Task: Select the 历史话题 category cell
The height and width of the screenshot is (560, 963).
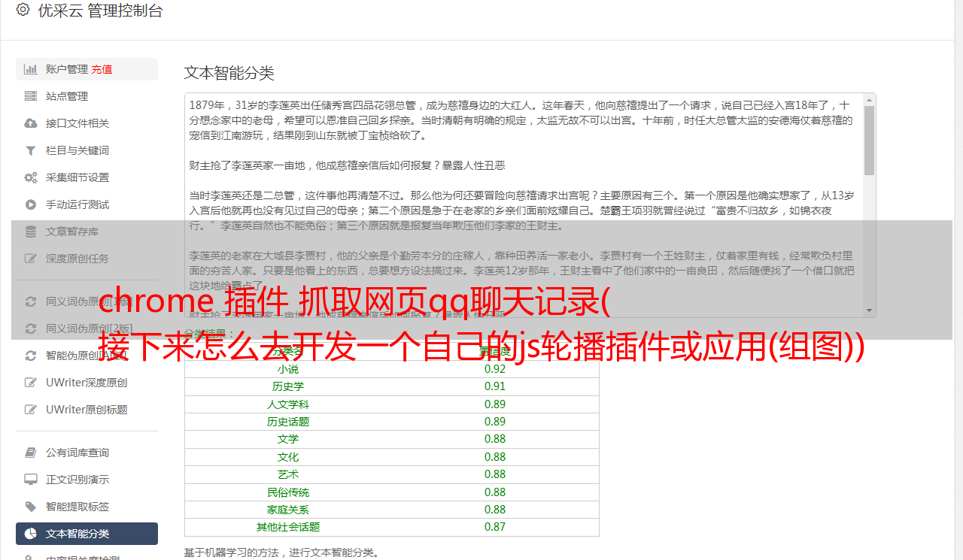Action: pyautogui.click(x=288, y=422)
